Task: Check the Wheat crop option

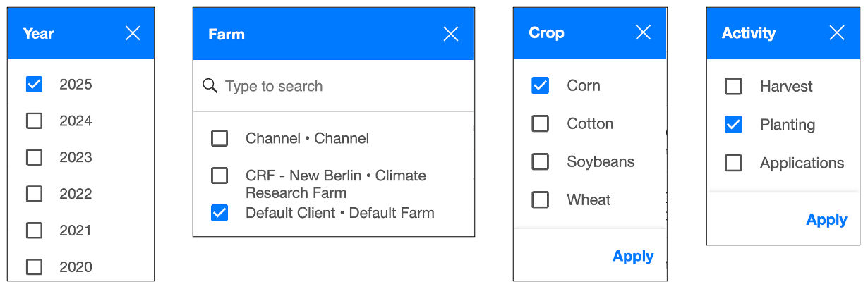Action: tap(540, 199)
